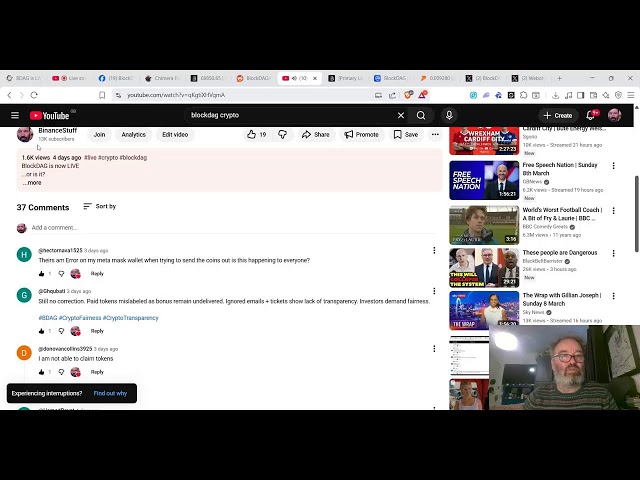Open options menu for @donovancollins3925 comment
This screenshot has width=640, height=480.
click(x=434, y=349)
